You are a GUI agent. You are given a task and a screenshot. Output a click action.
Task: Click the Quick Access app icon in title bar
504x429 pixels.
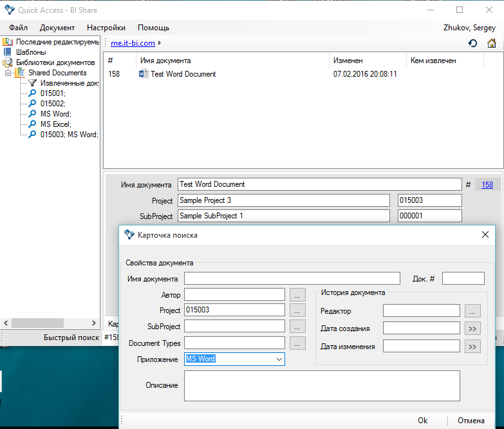9,10
